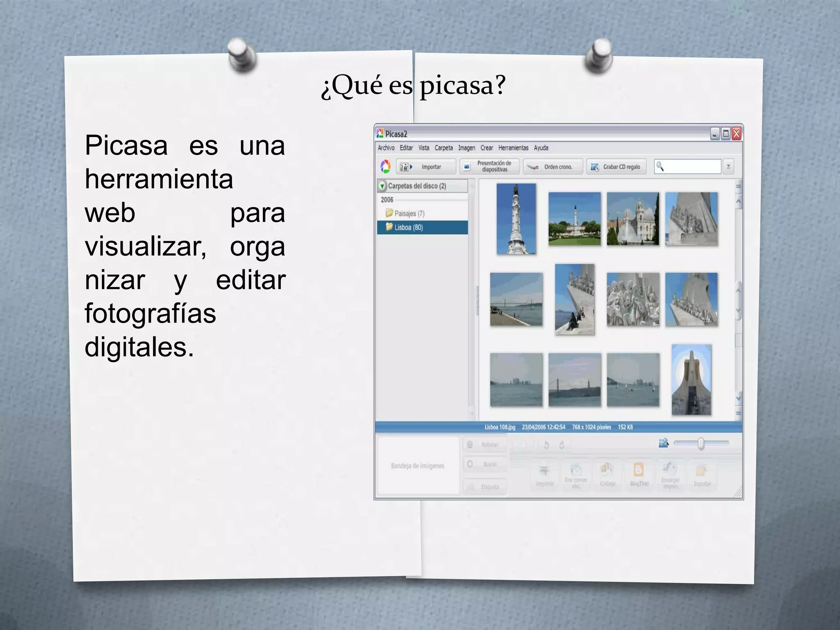Click the Importar camera button

[426, 167]
